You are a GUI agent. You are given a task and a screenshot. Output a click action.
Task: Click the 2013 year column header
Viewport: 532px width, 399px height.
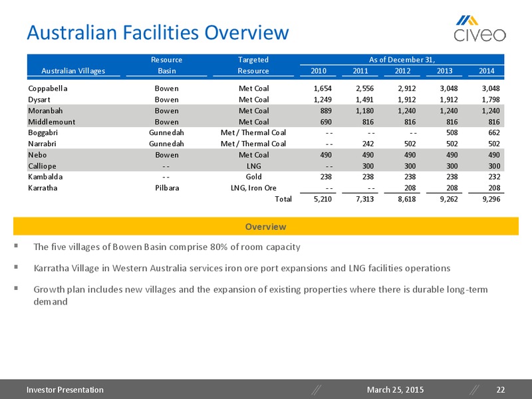click(444, 70)
